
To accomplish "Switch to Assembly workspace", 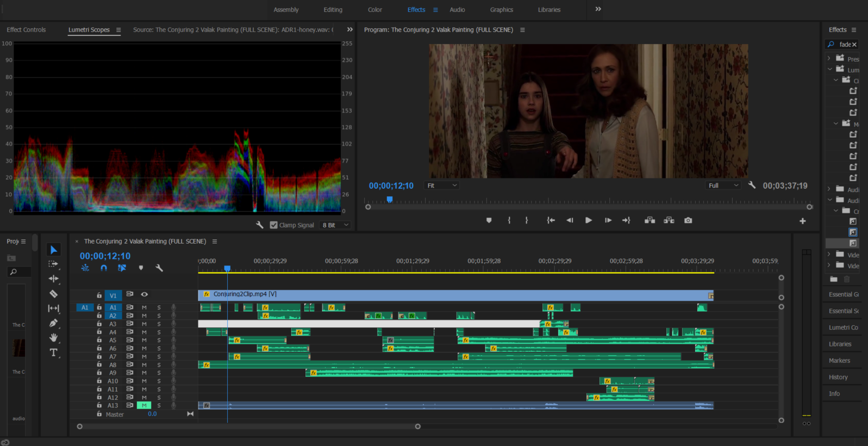I will coord(286,10).
